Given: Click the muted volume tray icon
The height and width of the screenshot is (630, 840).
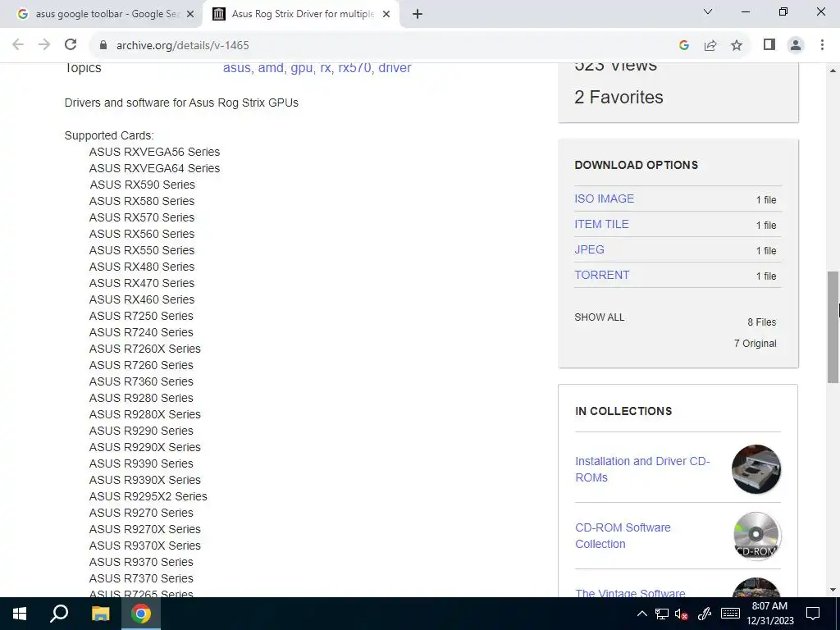Looking at the screenshot, I should coord(682,614).
